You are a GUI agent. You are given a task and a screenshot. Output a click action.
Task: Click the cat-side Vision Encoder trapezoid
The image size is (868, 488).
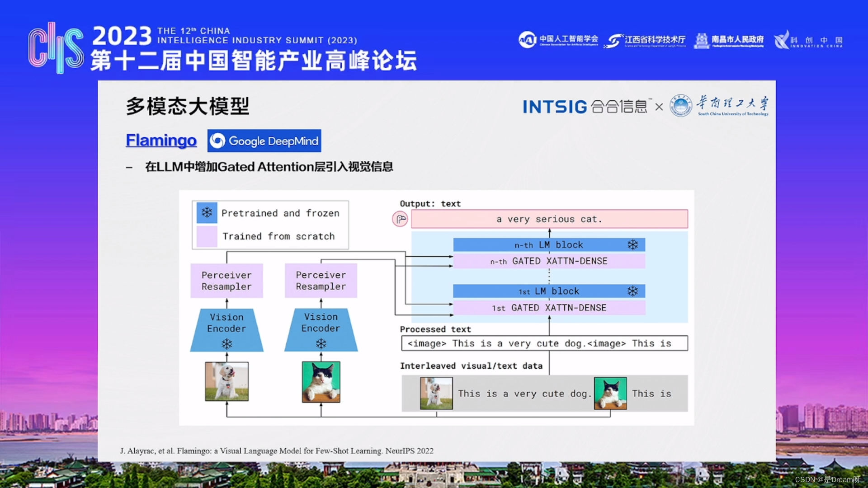click(321, 330)
